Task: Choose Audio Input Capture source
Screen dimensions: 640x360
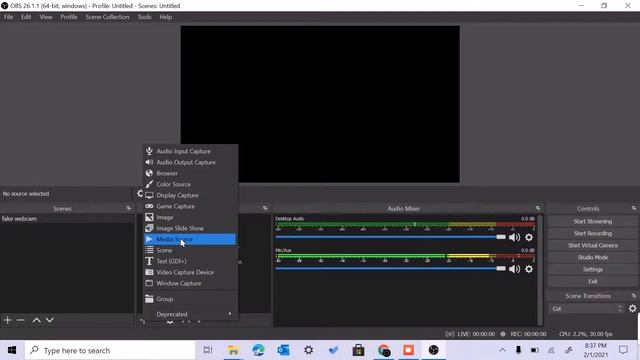Action: click(x=190, y=151)
